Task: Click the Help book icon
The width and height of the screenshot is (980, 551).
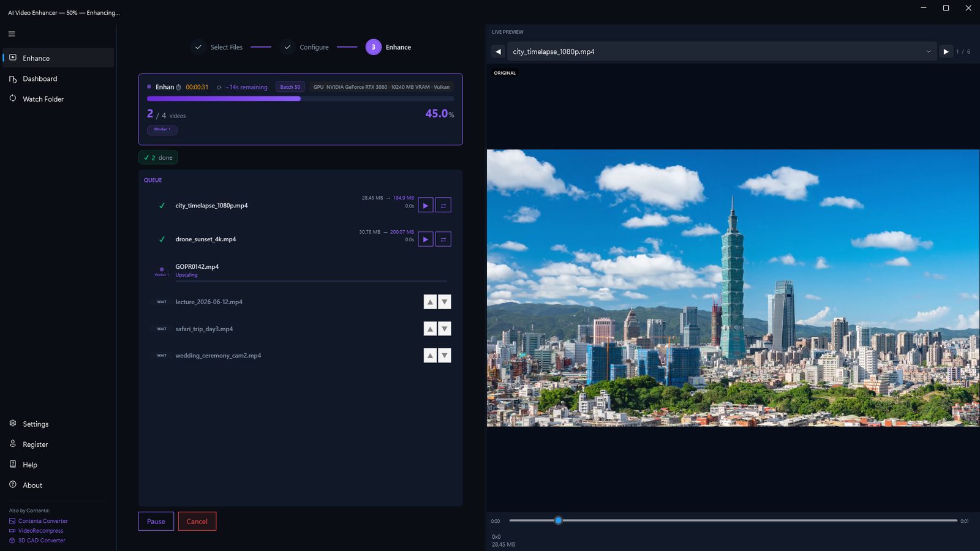Action: click(13, 464)
